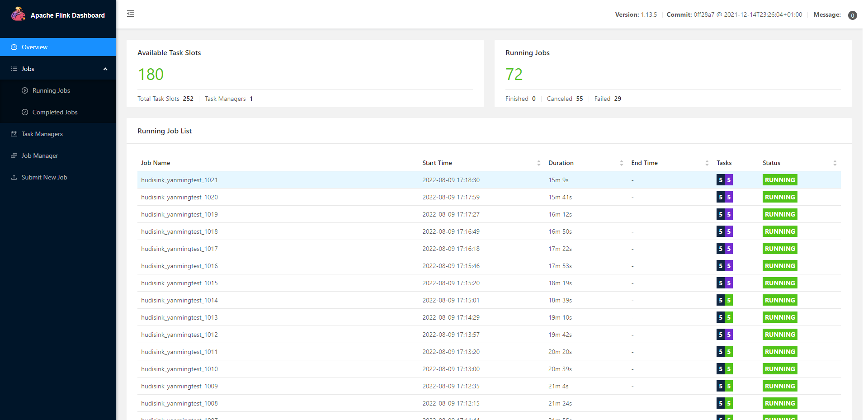This screenshot has height=420, width=868.
Task: Click the Available Task Slots value 180
Action: [x=151, y=74]
